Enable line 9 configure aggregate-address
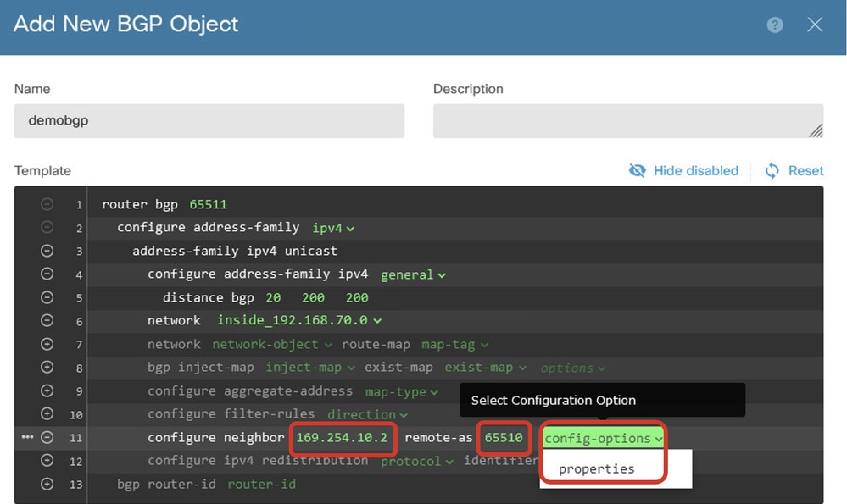Image resolution: width=847 pixels, height=504 pixels. click(47, 390)
